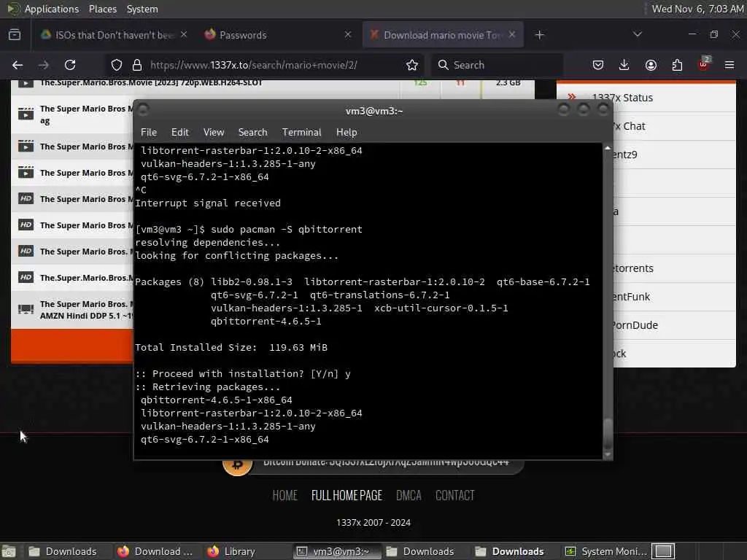Click the workspace switcher box in taskbar
The height and width of the screenshot is (560, 747).
tap(663, 551)
